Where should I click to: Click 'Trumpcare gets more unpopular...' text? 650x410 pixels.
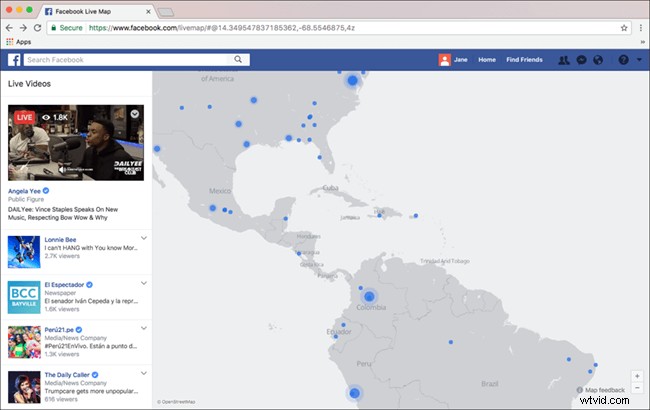[91, 391]
